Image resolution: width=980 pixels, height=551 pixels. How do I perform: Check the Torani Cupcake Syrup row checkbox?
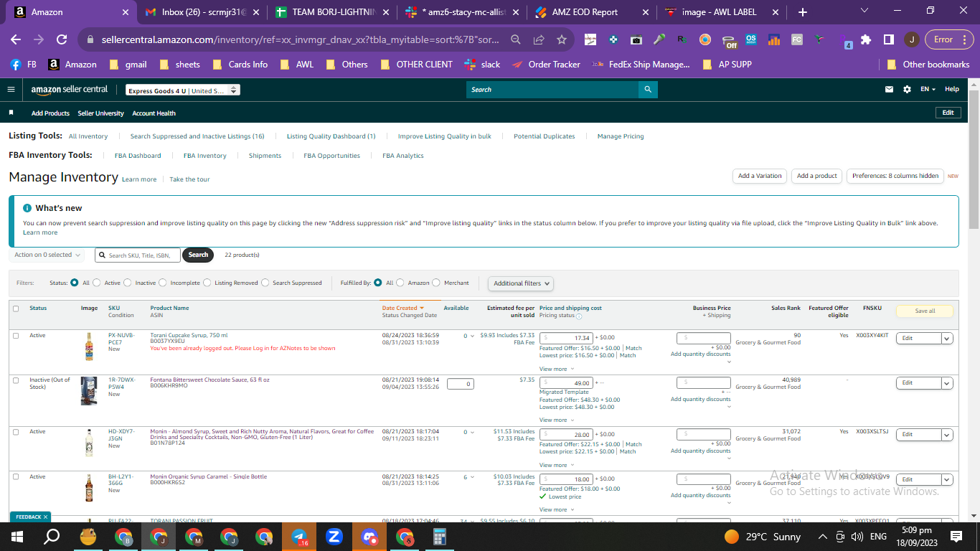[x=16, y=336]
